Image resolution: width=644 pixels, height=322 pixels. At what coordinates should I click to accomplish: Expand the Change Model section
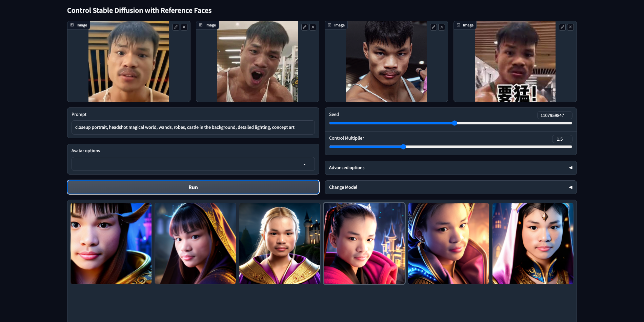(451, 187)
